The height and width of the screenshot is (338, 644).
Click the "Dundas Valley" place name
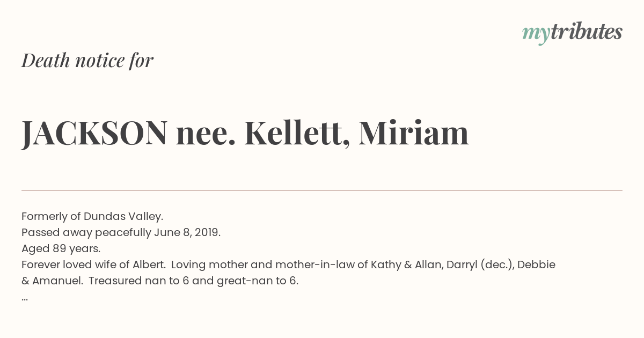tap(122, 216)
